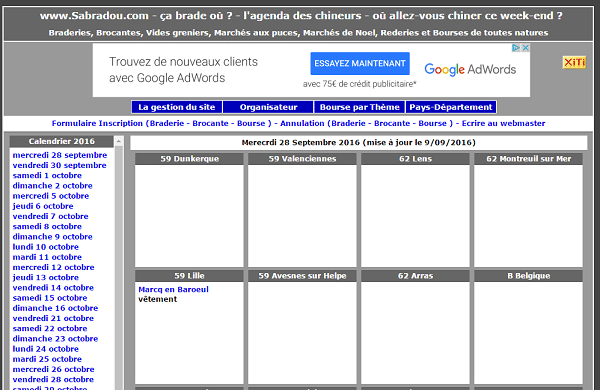Screen dimensions: 600x390
Task: Click the B Belgique column header
Action: click(x=528, y=276)
